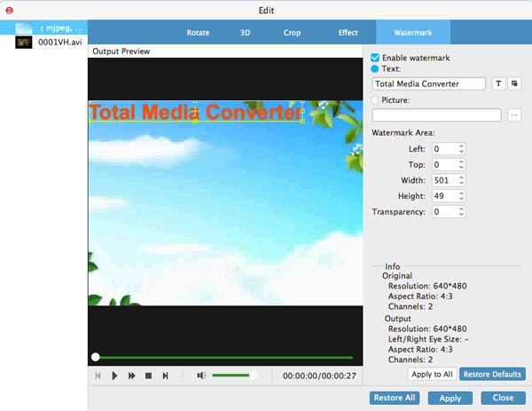The height and width of the screenshot is (411, 532).
Task: Adjust the Top value stepper
Action: 461,165
